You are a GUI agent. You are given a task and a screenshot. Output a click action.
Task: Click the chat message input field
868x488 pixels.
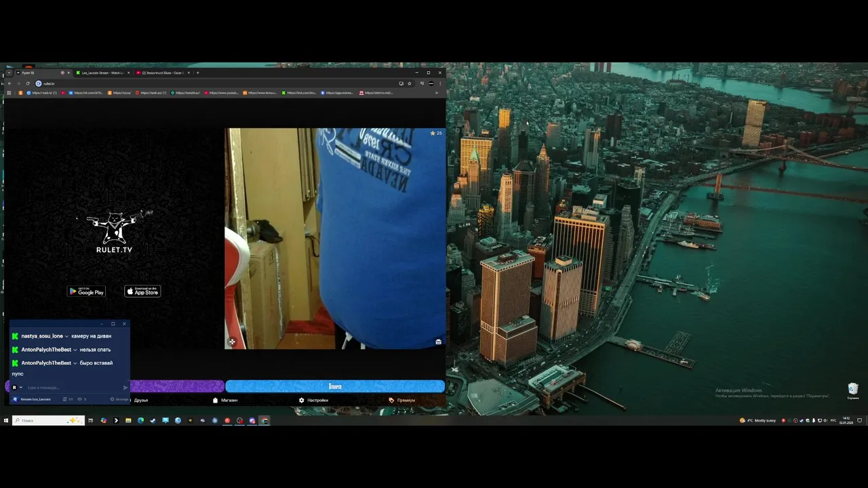pos(73,388)
